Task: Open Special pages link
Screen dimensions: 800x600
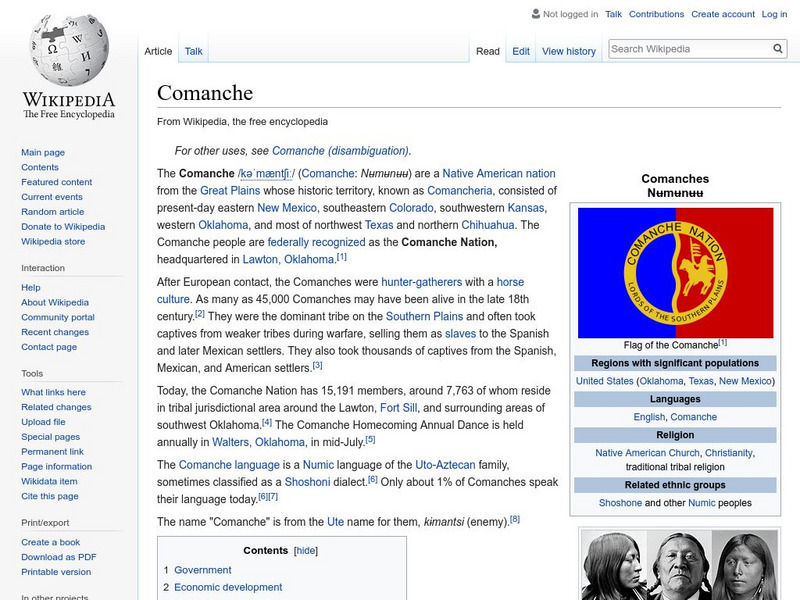Action: pos(51,437)
